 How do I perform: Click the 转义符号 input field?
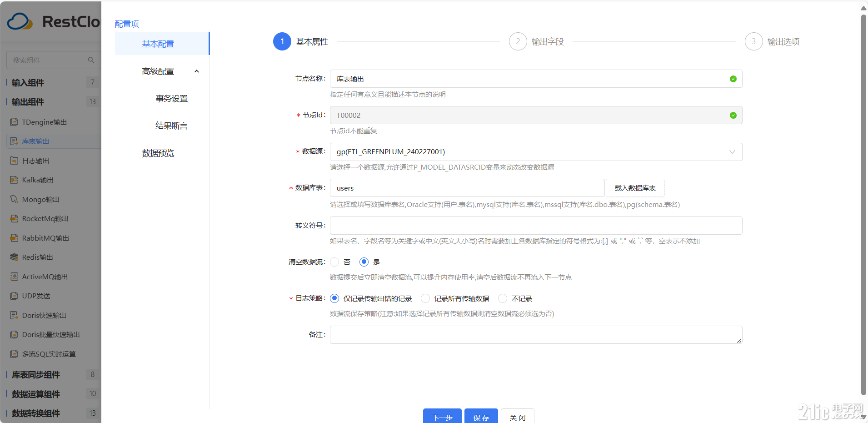(536, 226)
